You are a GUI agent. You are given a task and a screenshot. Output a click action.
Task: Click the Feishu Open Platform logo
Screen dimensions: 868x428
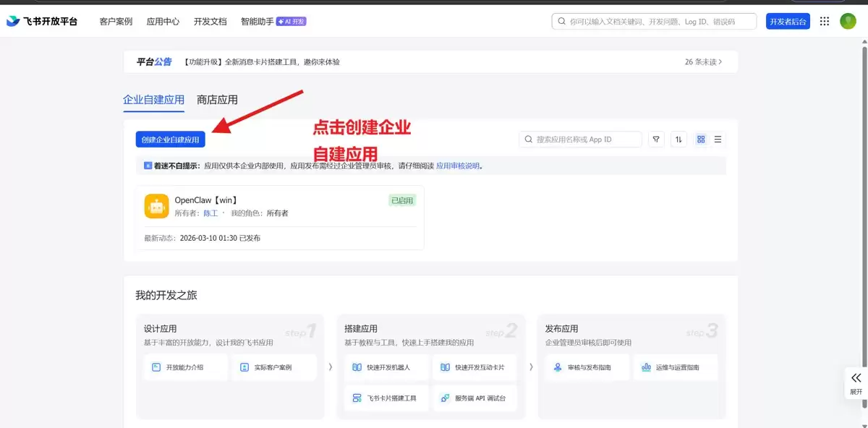click(42, 21)
